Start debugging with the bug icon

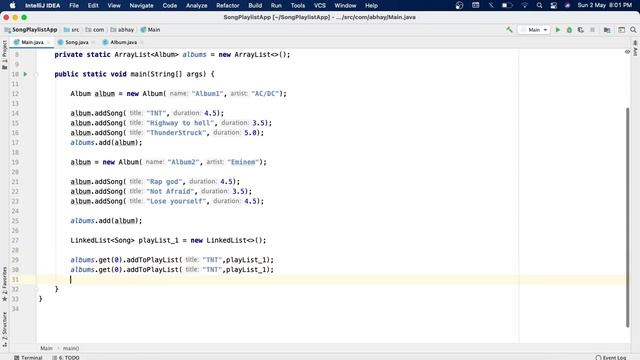coord(569,30)
